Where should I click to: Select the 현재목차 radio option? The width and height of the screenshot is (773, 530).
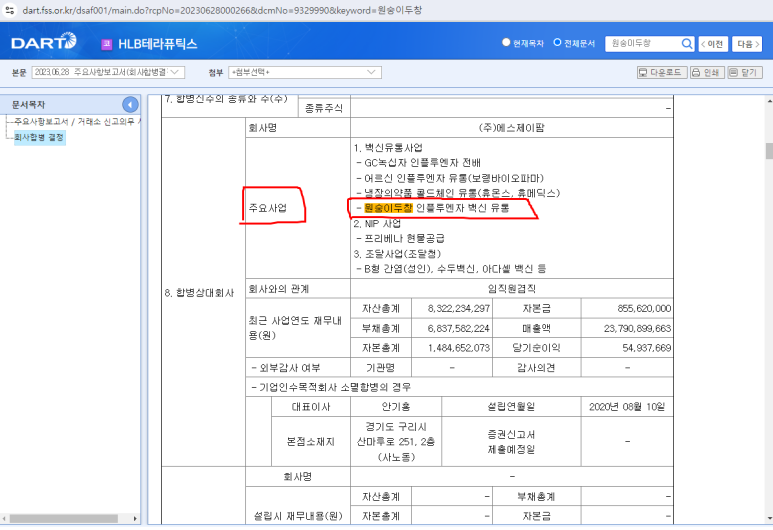506,44
